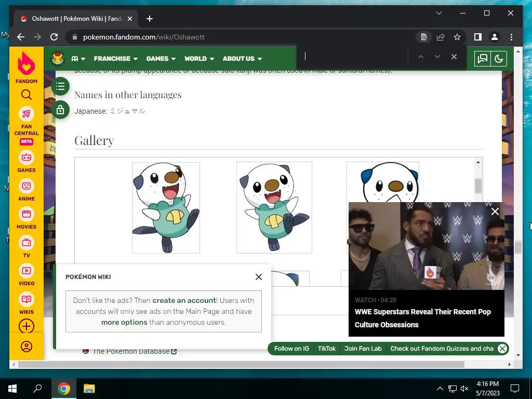Open WWE Superstars video title link
This screenshot has height=399, width=532.
pos(423,318)
